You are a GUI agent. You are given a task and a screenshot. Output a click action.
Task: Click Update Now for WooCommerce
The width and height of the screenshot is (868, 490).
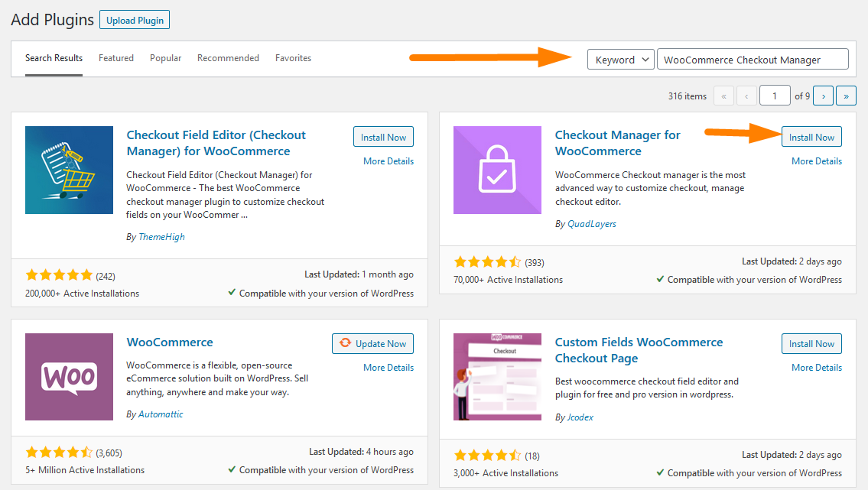point(372,343)
